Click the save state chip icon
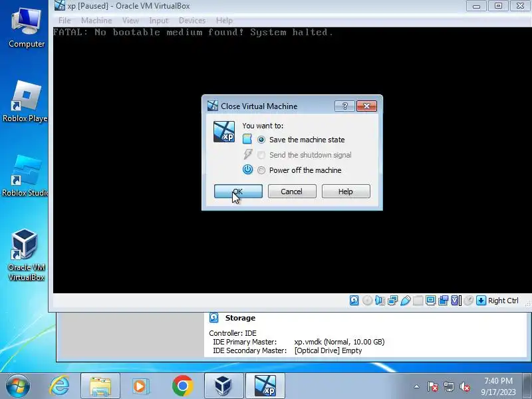 (x=247, y=139)
